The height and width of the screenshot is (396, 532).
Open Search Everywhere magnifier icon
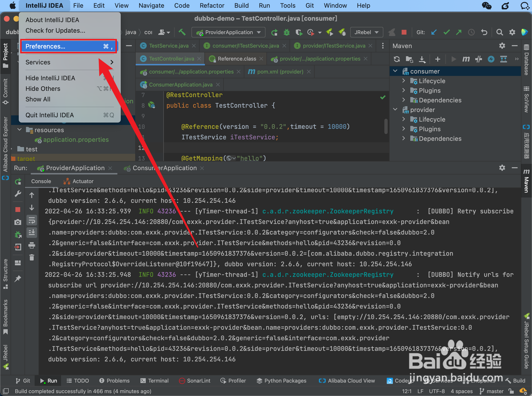click(500, 32)
